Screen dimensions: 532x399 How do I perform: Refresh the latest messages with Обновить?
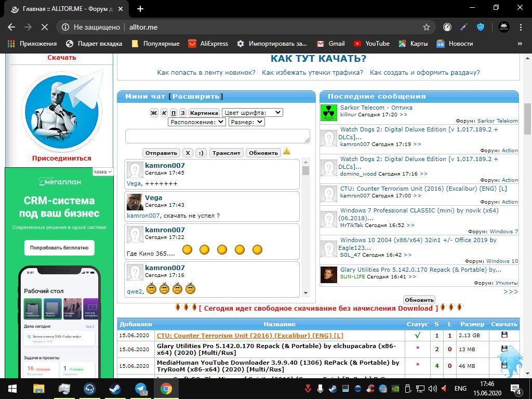coord(419,300)
